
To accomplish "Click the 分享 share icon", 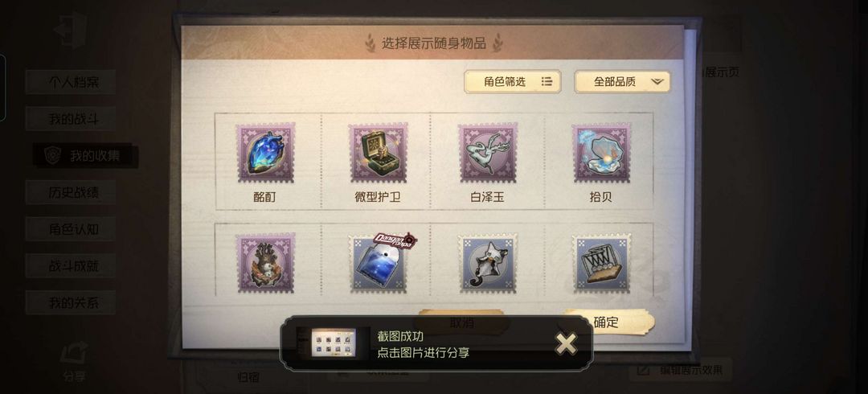I will coord(74,363).
